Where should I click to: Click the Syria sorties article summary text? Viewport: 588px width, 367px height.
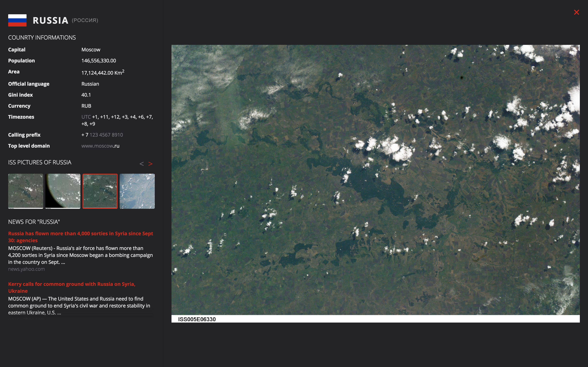point(80,255)
